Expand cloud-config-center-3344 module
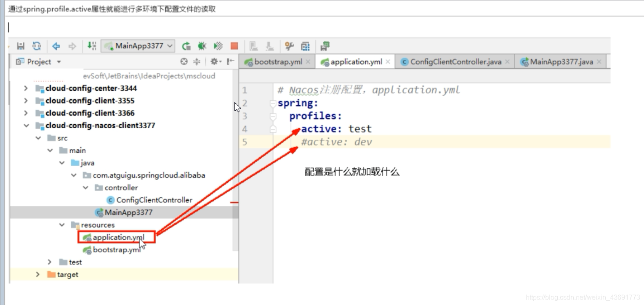 coord(26,88)
